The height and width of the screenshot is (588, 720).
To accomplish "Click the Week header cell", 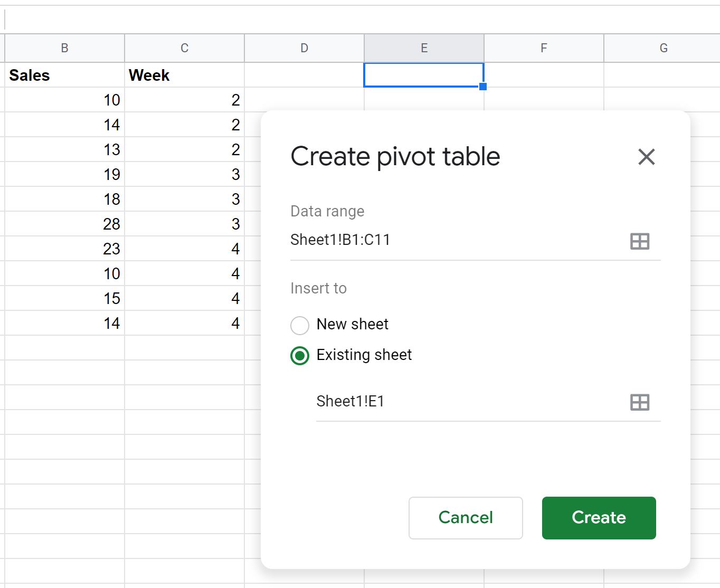I will coord(184,75).
